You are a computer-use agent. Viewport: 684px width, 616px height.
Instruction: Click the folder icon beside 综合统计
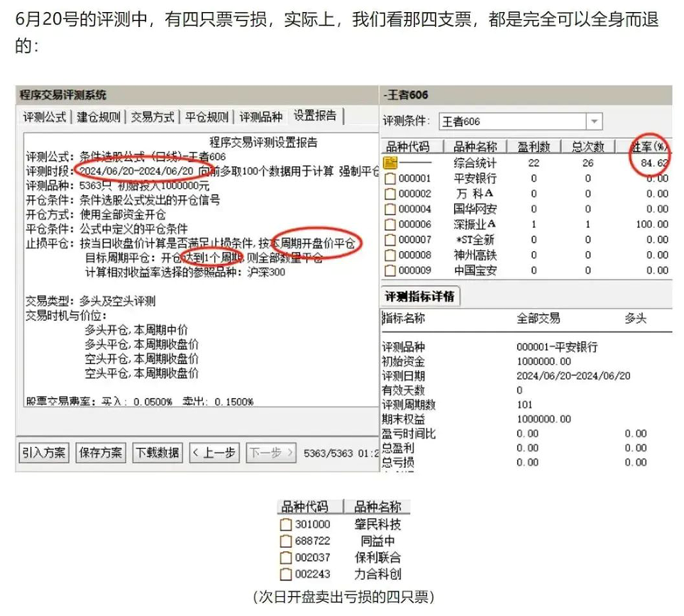[x=390, y=163]
